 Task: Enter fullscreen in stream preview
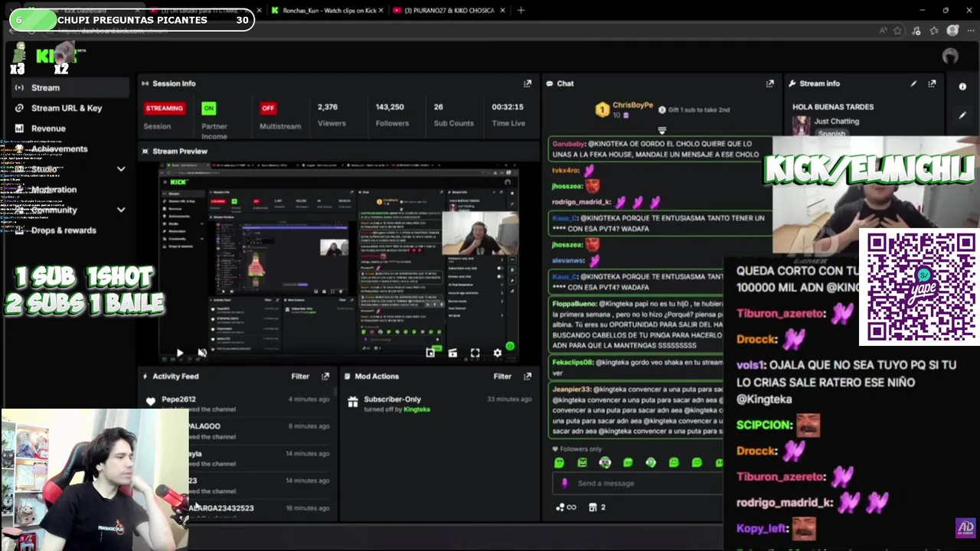(475, 353)
